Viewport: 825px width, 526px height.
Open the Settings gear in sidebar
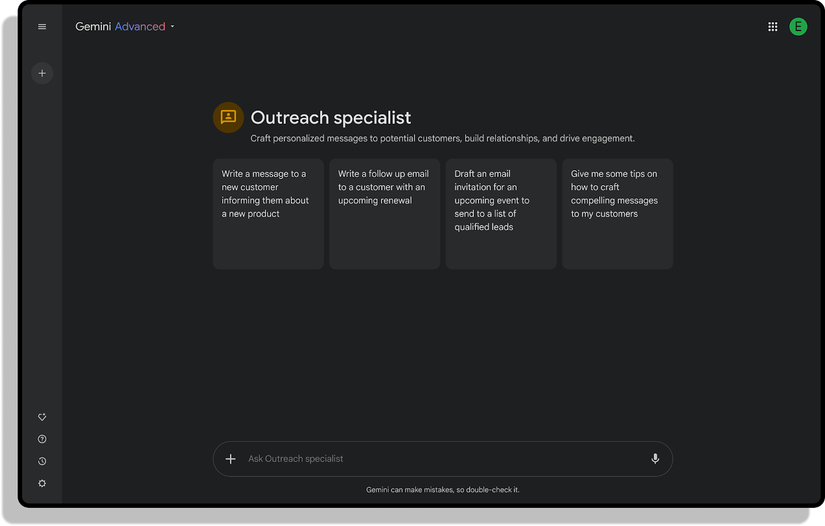42,483
